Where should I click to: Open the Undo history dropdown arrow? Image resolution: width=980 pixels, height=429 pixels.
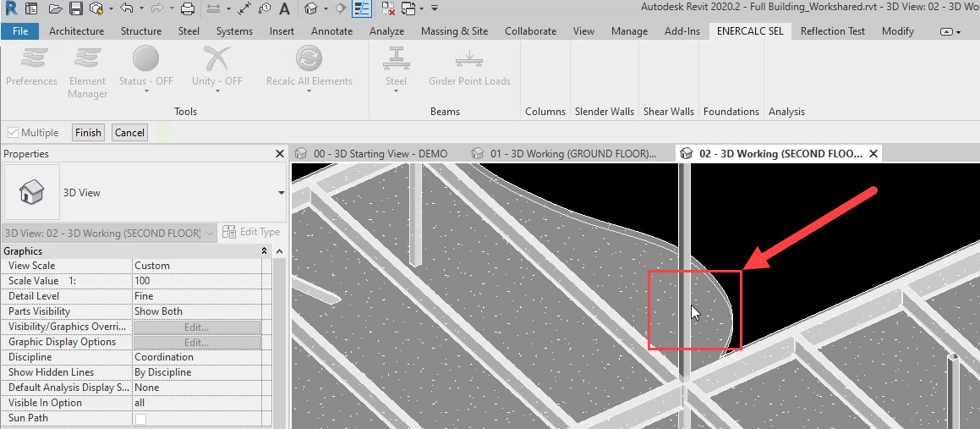(141, 8)
